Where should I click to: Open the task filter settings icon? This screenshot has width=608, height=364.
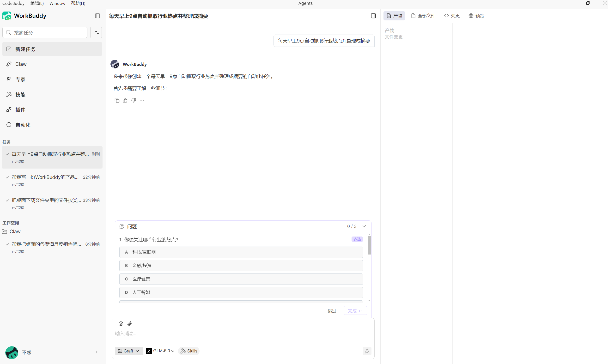click(96, 32)
